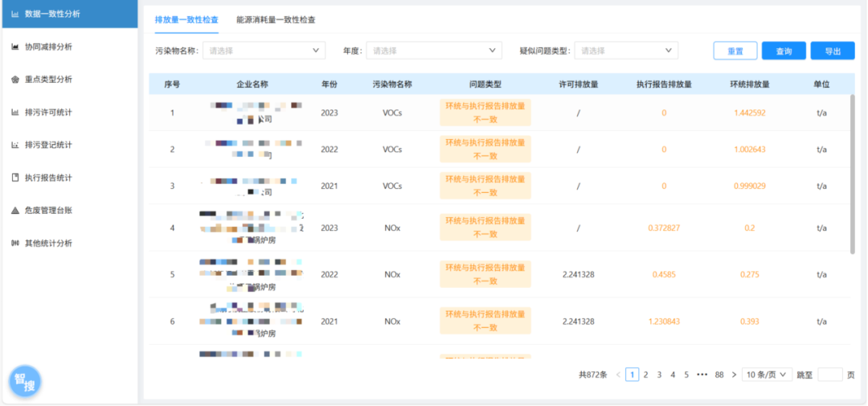This screenshot has width=868, height=406.
Task: Click the 危废管理台账 warning triangle icon
Action: click(14, 211)
